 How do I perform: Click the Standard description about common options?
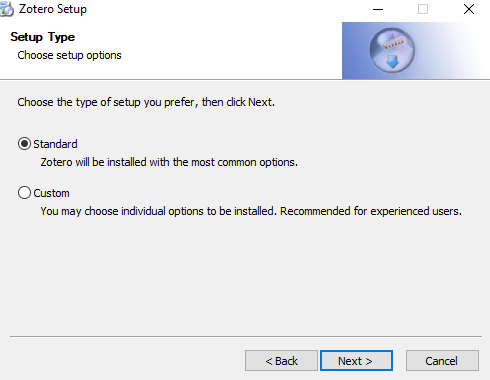(x=169, y=162)
